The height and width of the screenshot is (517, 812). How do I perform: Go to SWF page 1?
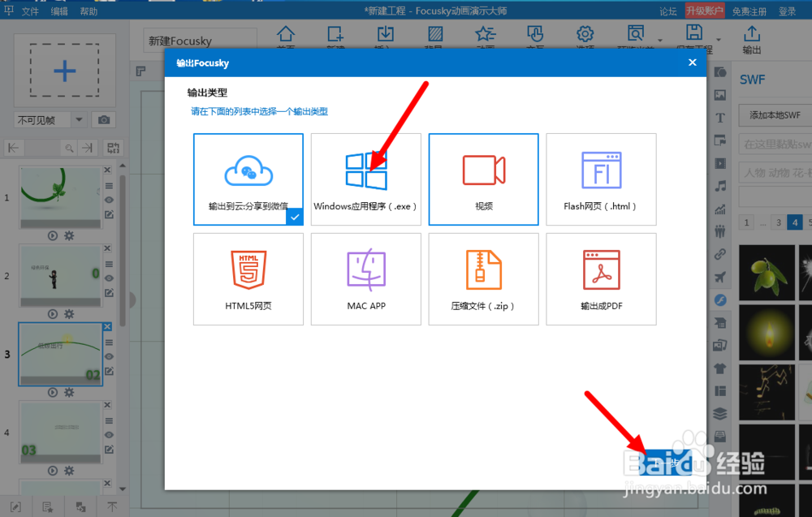coord(746,222)
